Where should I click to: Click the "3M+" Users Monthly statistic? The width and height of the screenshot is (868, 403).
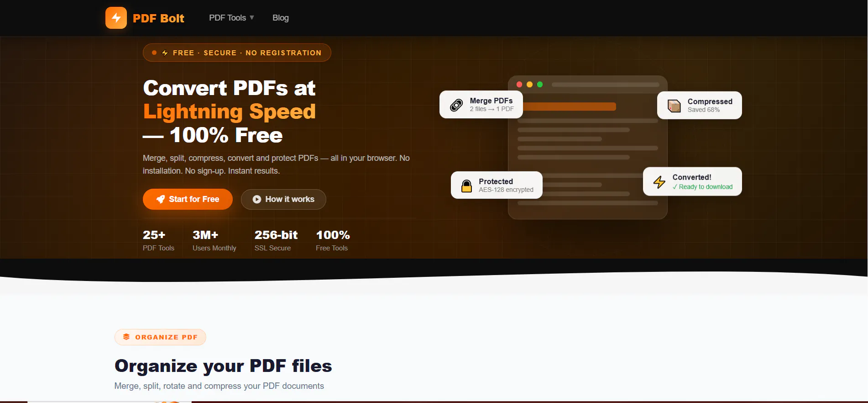205,235
